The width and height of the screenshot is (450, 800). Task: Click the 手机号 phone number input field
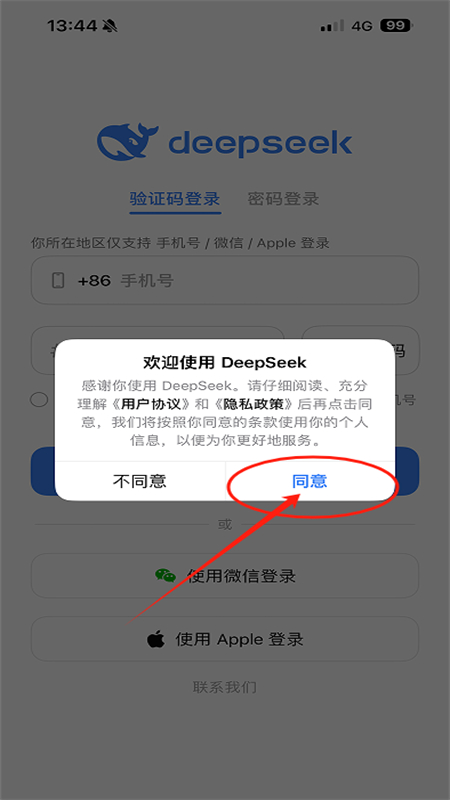[x=225, y=281]
